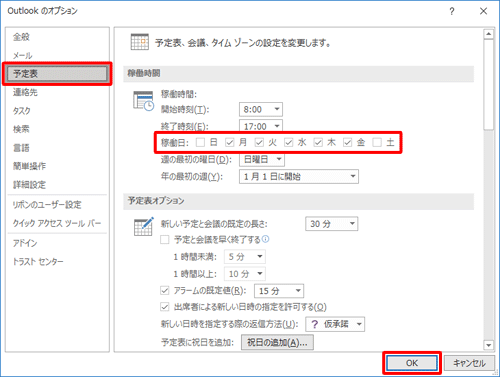Viewport: 500px width, 377px height.
Task: Toggle the 日 (Sunday) working day checkbox
Action: (200, 143)
